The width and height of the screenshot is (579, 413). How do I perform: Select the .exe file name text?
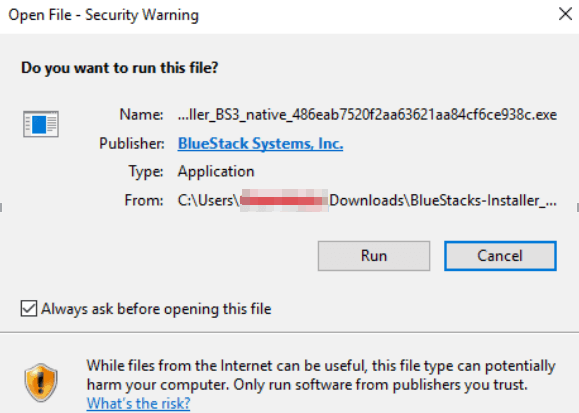pos(367,115)
